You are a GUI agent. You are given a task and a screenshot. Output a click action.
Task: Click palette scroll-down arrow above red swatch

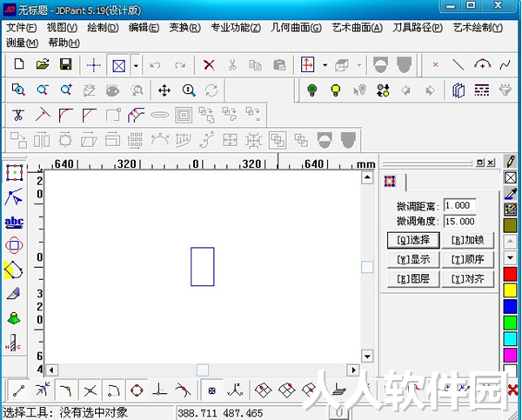pos(511,257)
